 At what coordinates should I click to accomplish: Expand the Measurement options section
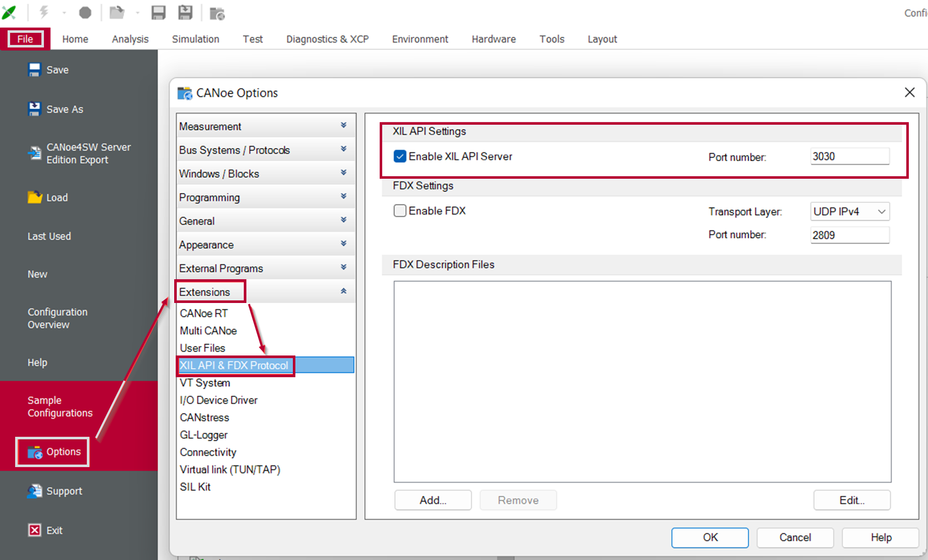[266, 126]
